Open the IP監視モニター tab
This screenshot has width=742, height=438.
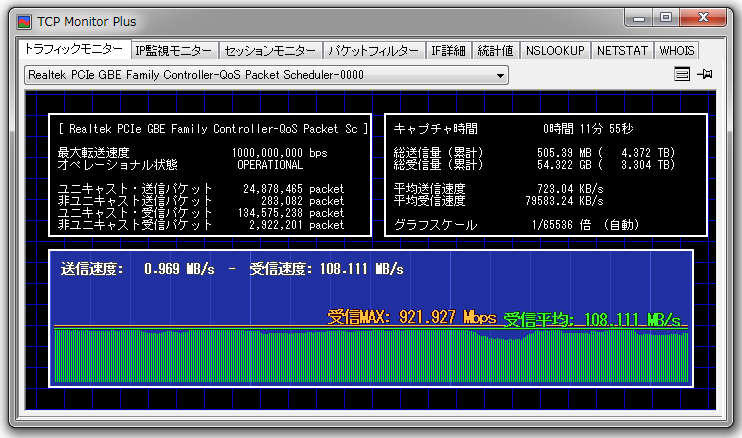click(174, 51)
